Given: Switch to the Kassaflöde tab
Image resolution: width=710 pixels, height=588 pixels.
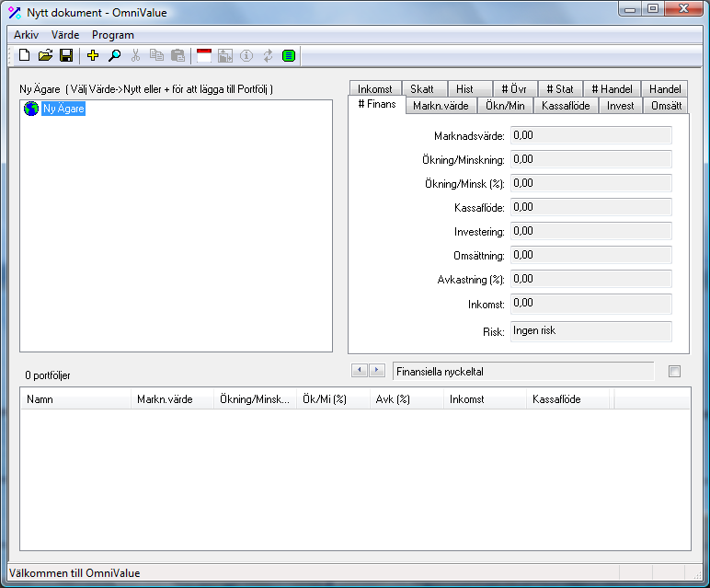Looking at the screenshot, I should 566,106.
